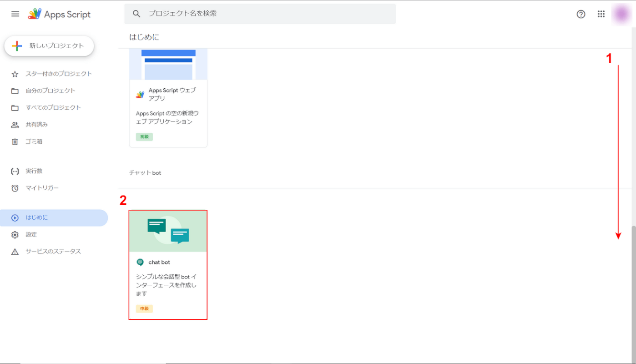
Task: Open the account profile avatar
Action: (x=621, y=14)
